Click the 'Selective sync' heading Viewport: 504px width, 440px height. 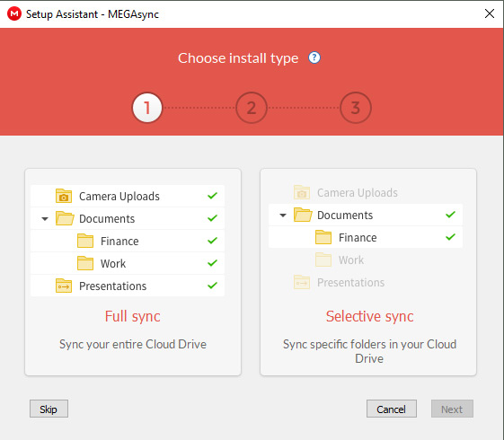click(369, 317)
